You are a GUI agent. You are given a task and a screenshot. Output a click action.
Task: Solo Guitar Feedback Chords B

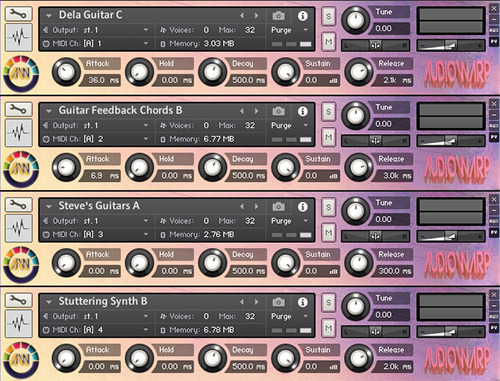(329, 111)
